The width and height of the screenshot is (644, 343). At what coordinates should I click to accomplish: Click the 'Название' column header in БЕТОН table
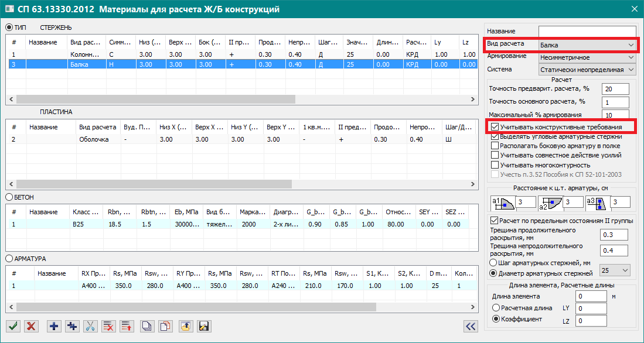[43, 212]
